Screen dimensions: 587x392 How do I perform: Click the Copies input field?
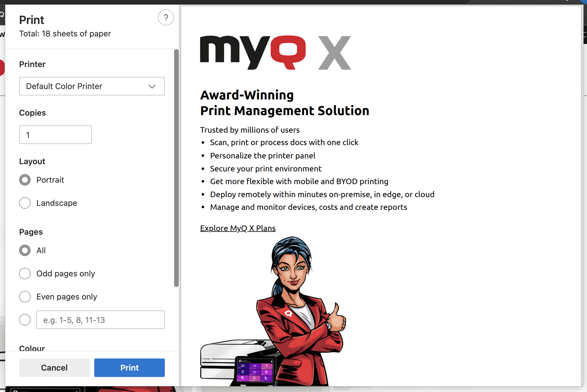pos(55,135)
